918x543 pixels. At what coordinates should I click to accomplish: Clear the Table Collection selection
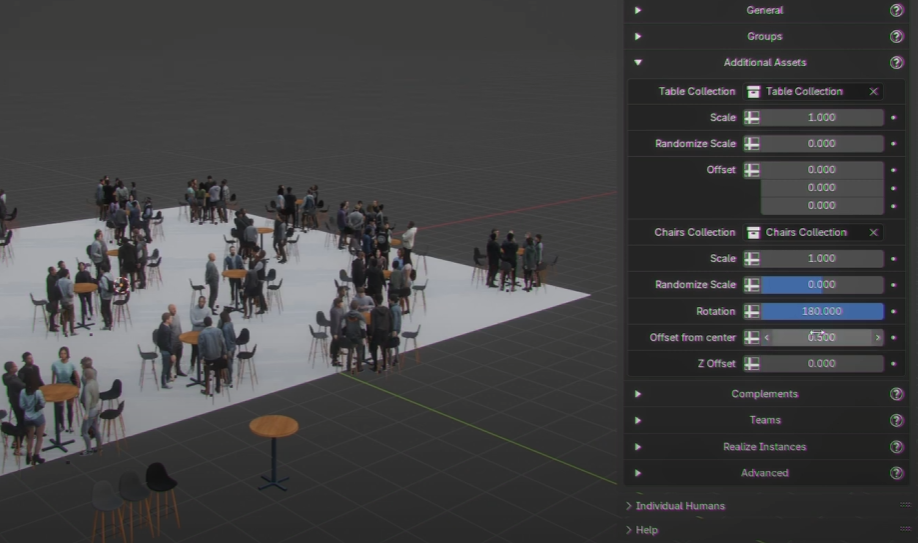pos(873,91)
